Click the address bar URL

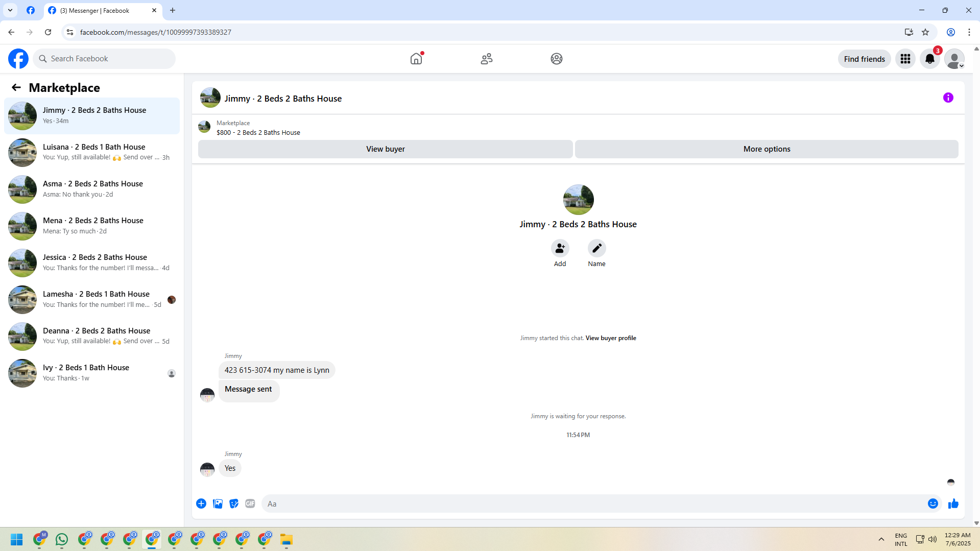(156, 32)
